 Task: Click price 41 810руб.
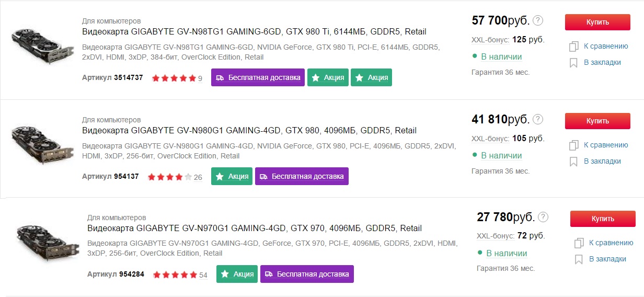[x=500, y=120]
